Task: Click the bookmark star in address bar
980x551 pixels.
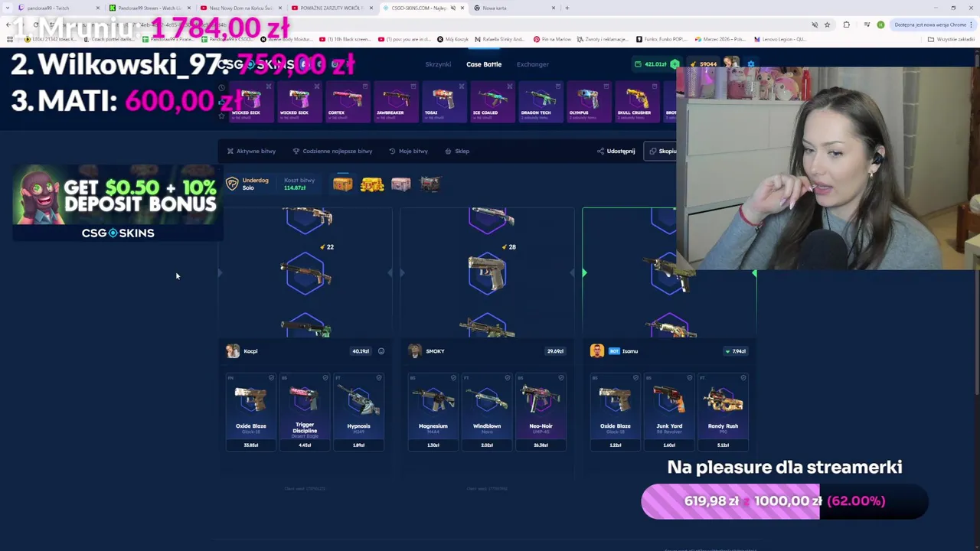Action: [827, 24]
